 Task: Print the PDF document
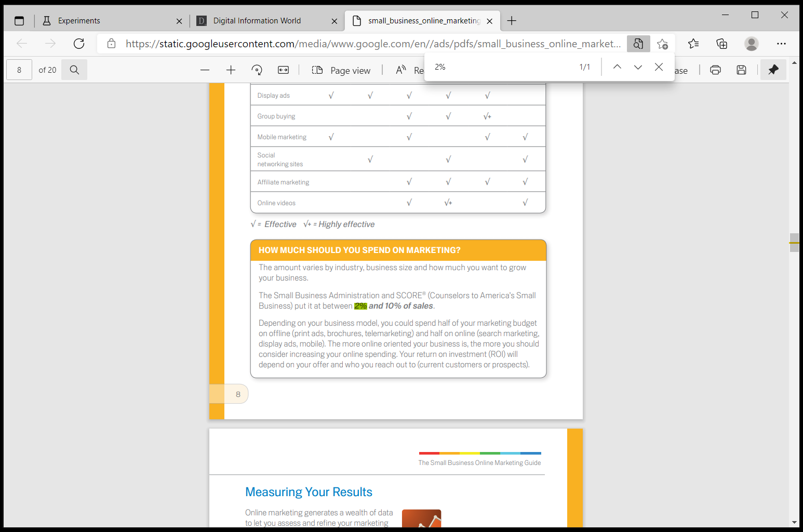715,70
